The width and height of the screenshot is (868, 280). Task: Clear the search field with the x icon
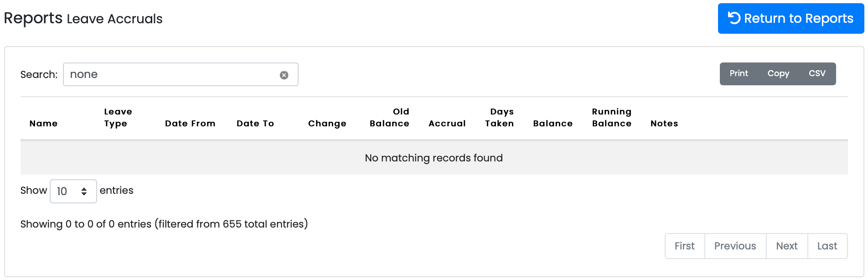(284, 75)
